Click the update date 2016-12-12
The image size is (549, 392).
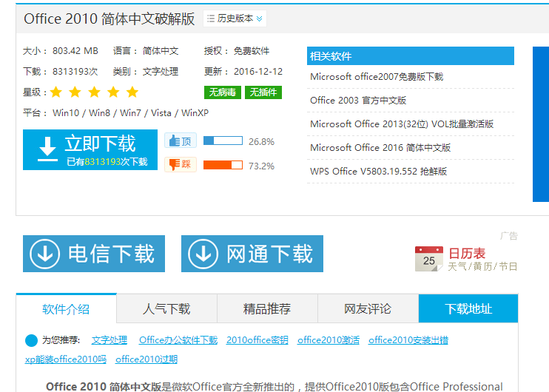[x=258, y=72]
